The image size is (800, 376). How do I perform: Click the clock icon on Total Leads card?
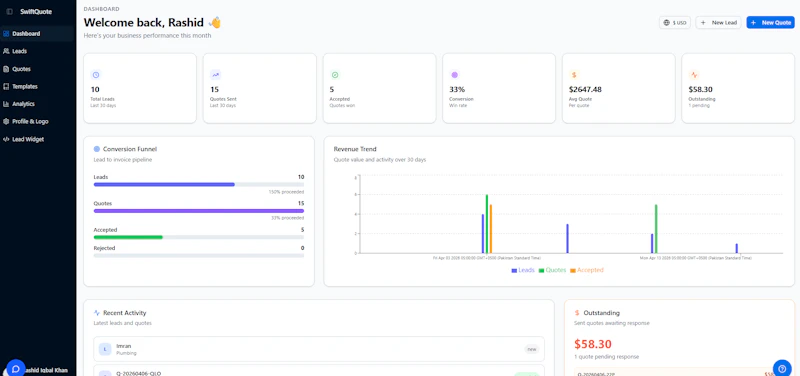click(96, 75)
